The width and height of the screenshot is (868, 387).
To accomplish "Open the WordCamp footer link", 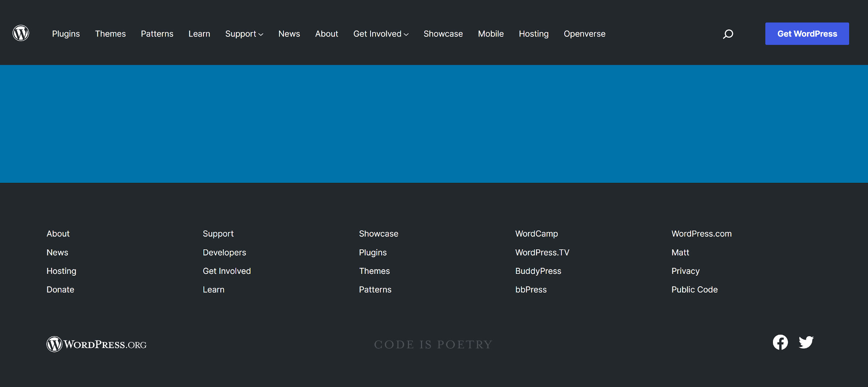I will click(x=536, y=233).
